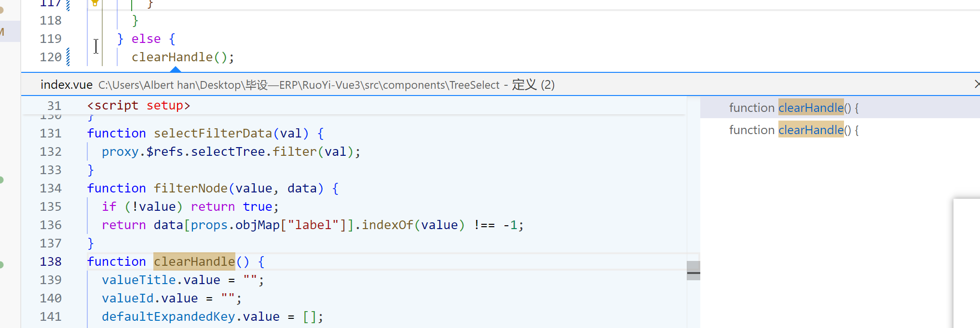Click "defaultExpandedKey" on line 141
Viewport: 980px width, 328px height.
(168, 316)
